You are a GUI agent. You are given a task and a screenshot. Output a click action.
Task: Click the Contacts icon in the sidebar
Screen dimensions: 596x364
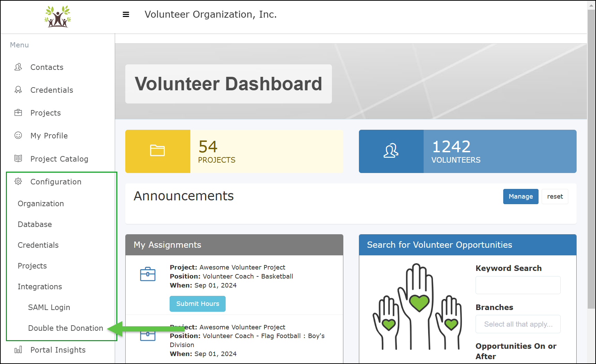[x=19, y=67]
